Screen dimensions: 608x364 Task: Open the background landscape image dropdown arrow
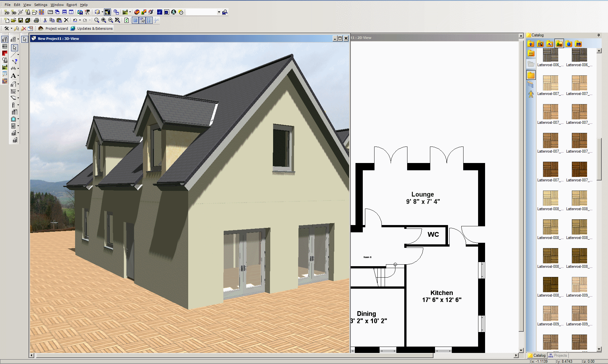tap(130, 12)
